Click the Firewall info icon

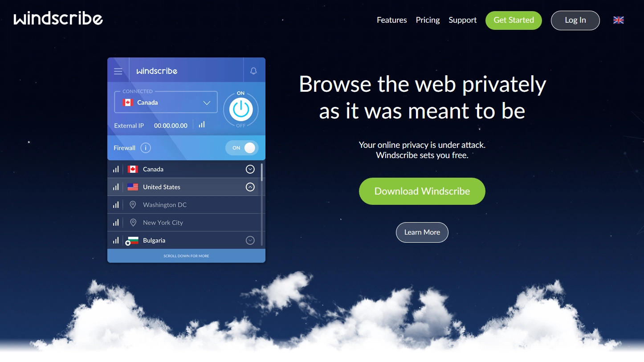pos(146,148)
